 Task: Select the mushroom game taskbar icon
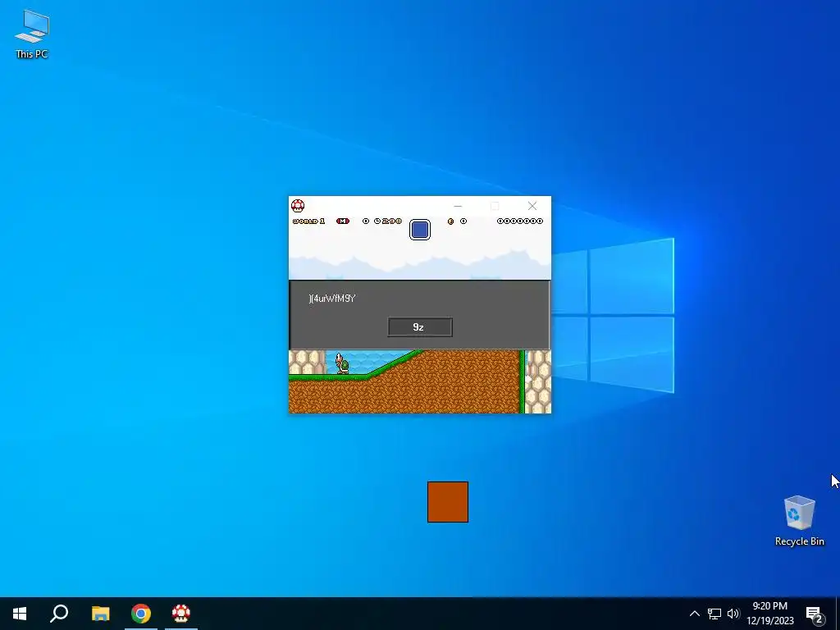point(181,614)
